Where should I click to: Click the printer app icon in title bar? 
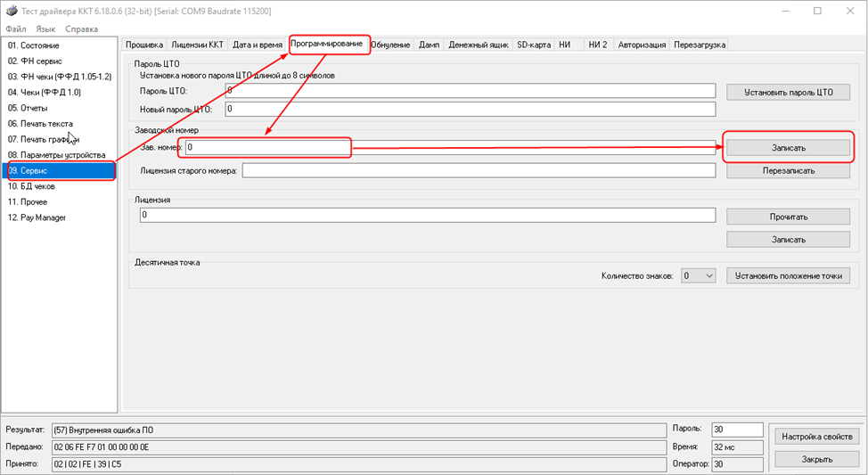click(11, 11)
